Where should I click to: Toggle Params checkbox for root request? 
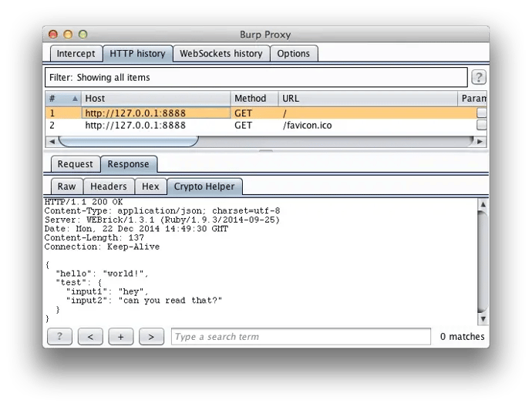(481, 113)
